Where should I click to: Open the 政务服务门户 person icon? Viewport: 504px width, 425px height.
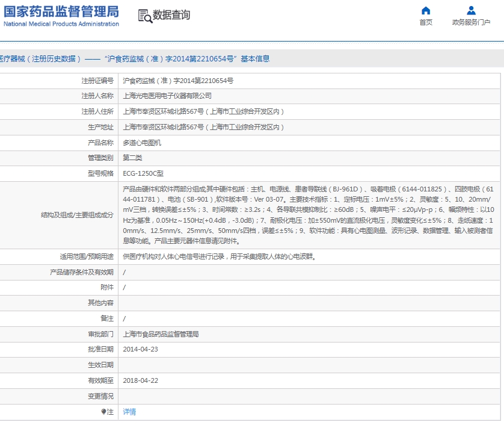471,11
